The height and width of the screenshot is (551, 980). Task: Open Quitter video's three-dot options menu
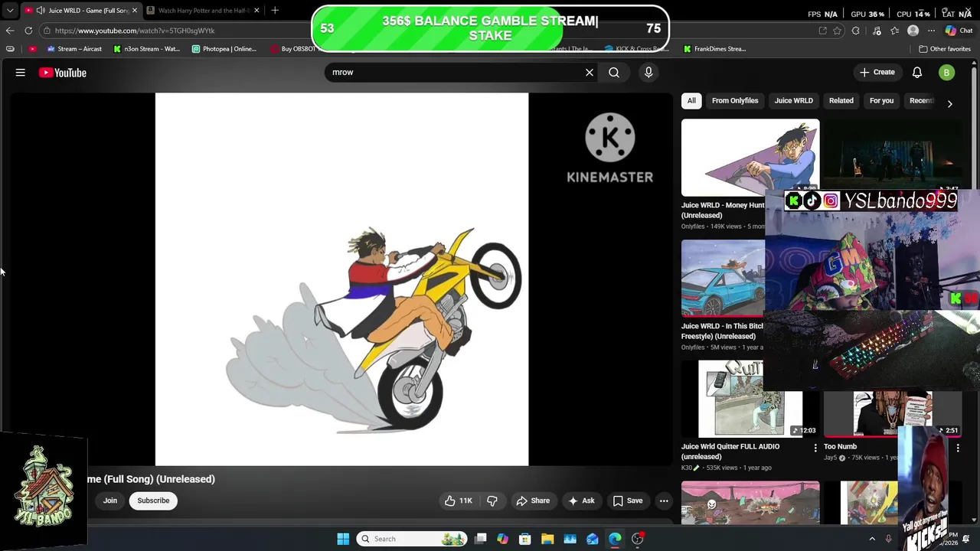coord(815,448)
